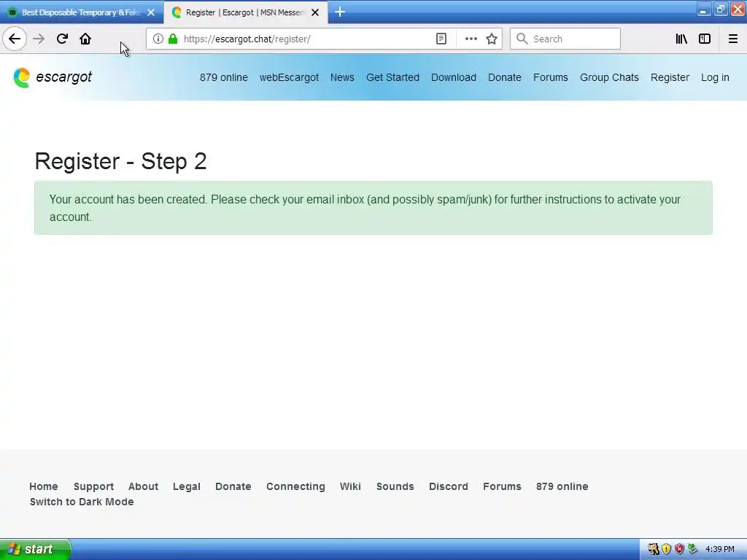
Task: Open footer Legal link
Action: click(186, 486)
